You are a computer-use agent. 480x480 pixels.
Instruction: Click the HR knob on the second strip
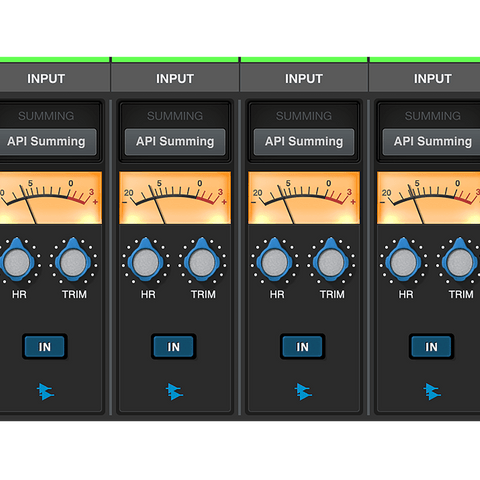pos(145,262)
